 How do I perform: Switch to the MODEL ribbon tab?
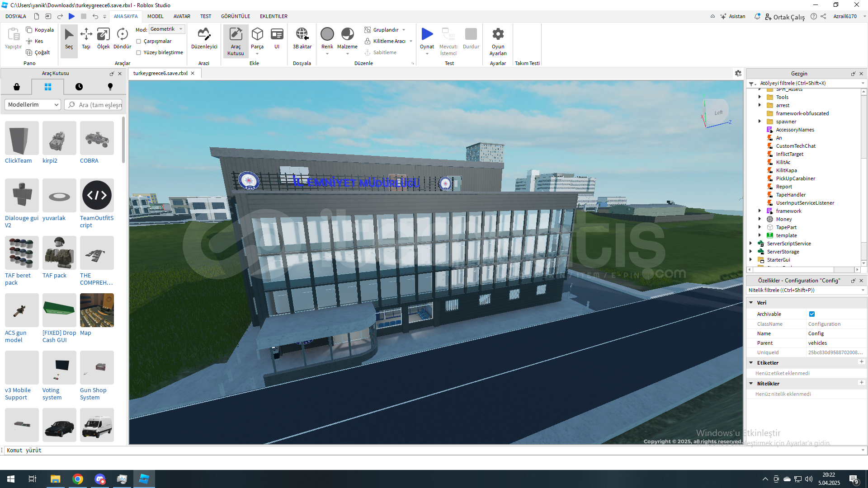pos(156,16)
